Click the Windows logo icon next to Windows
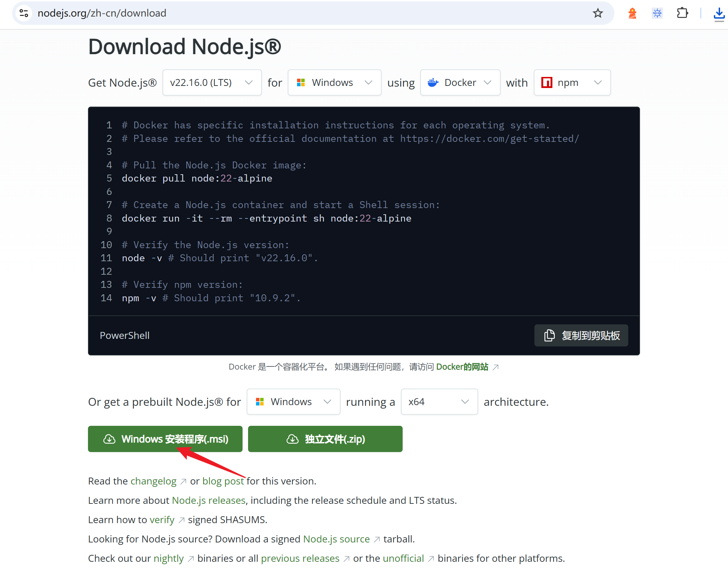Screen dimensions: 728x588 tap(301, 82)
